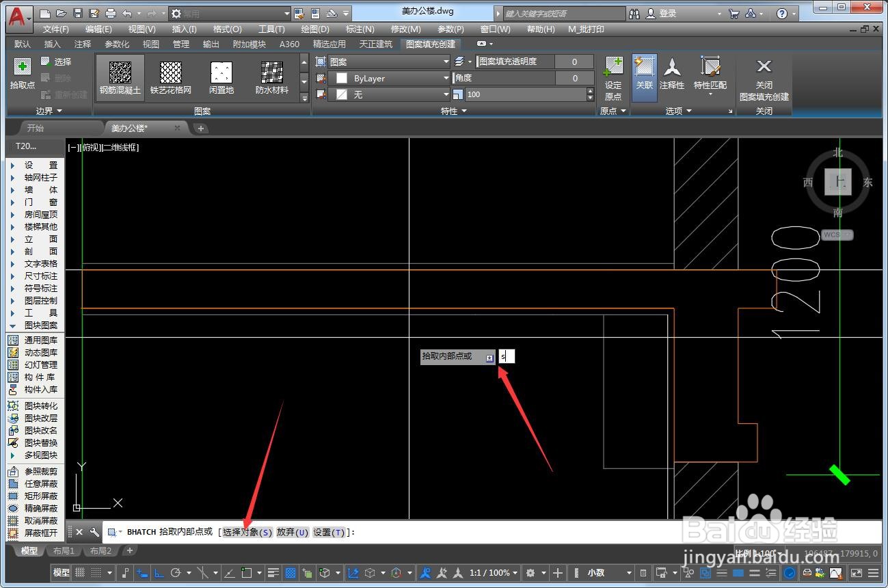The height and width of the screenshot is (588, 888).
Task: Select the 防水材料 hatch pattern
Action: (272, 78)
